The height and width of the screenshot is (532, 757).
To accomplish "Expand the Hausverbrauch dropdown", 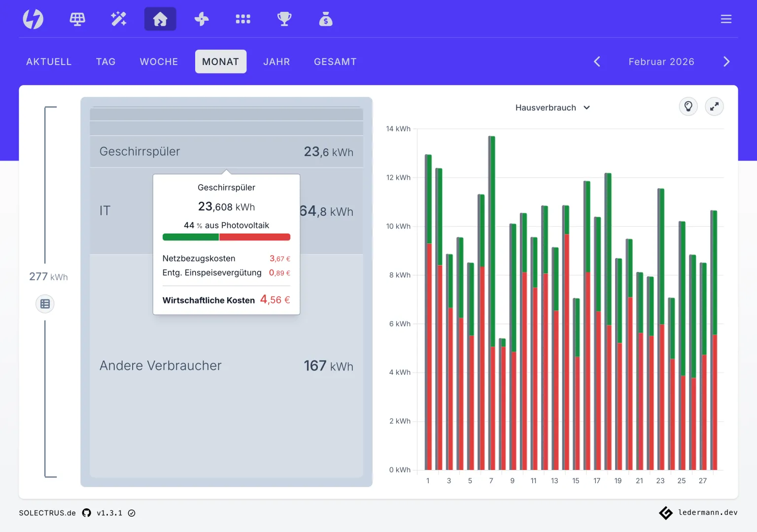I will click(552, 107).
